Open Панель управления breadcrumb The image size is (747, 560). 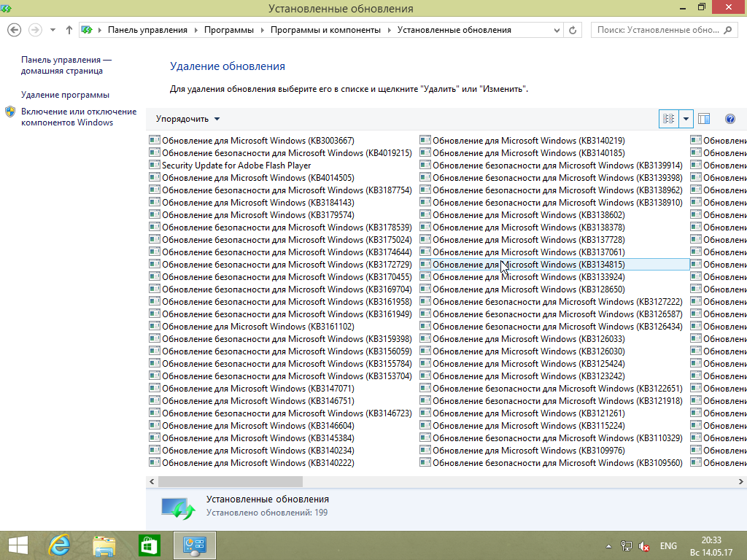(x=147, y=30)
